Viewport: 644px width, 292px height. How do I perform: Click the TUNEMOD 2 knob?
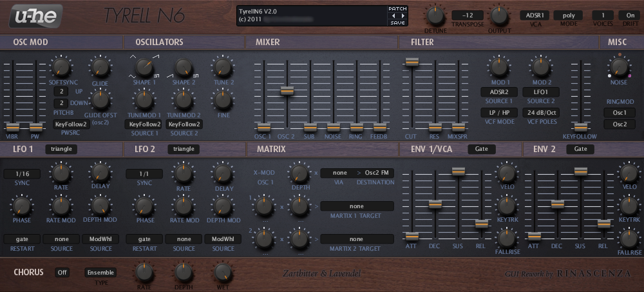(183, 99)
